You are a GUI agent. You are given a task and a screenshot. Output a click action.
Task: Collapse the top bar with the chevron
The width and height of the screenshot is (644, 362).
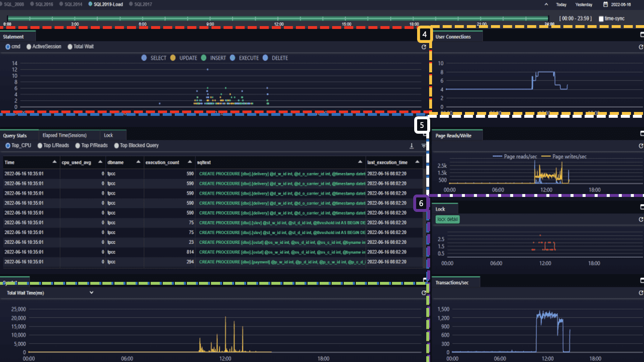[x=546, y=4]
